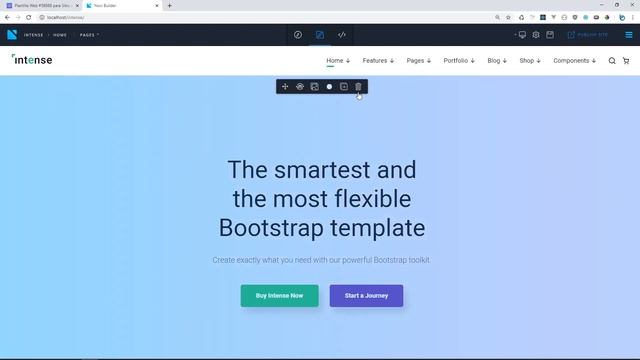This screenshot has height=360, width=640.
Task: Go back in the browser
Action: 7,18
